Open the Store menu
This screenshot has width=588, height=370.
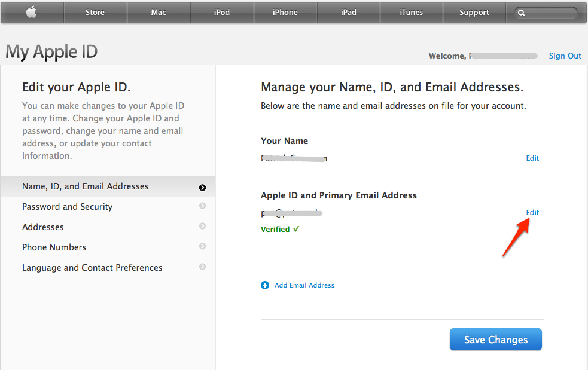[95, 12]
